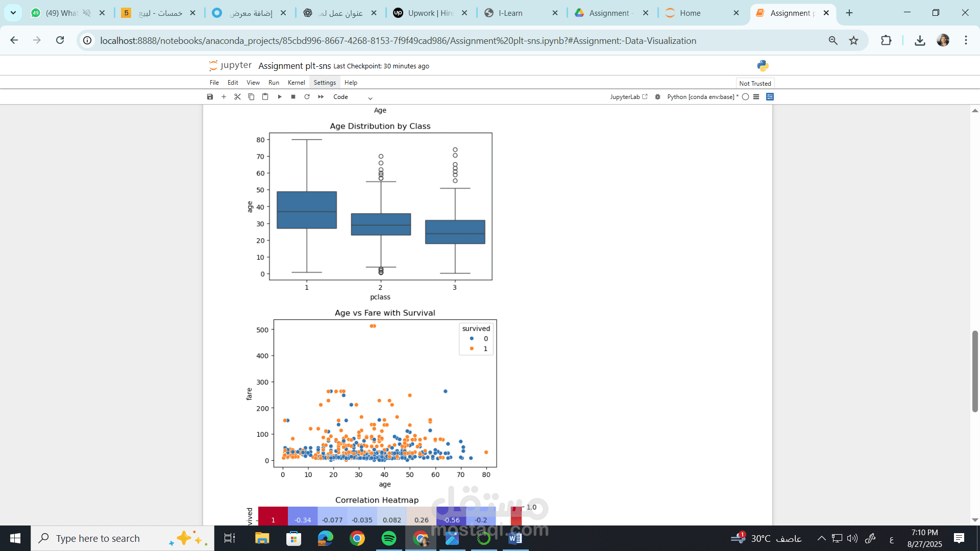Expand the Chrome tab search chevron

[13, 13]
